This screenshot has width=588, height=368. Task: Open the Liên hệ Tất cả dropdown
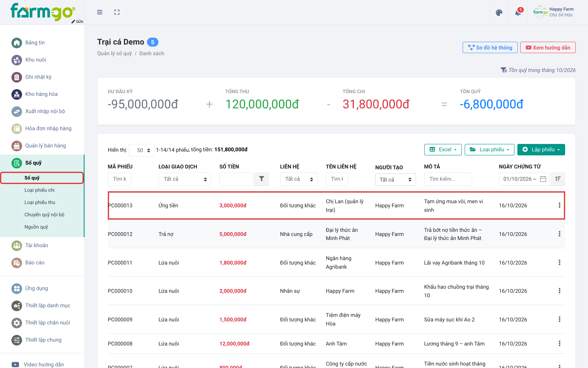coord(299,179)
